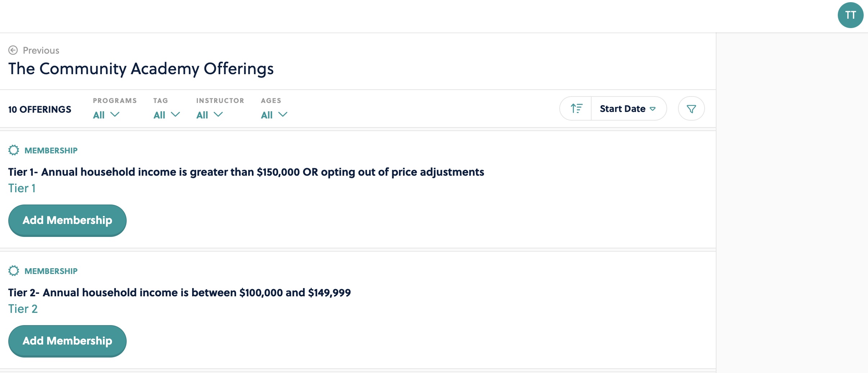The image size is (868, 373).
Task: Click the Tier 2 membership badge icon
Action: click(14, 271)
